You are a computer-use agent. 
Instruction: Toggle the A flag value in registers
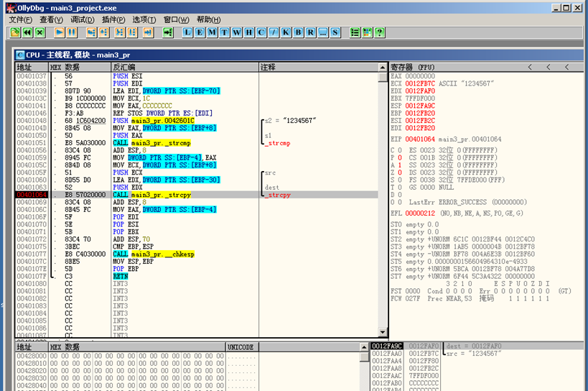coord(399,165)
